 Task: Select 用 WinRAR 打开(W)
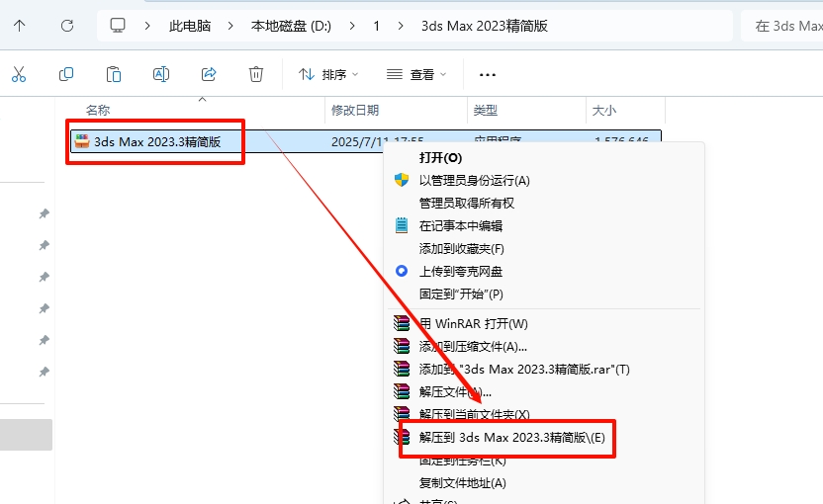pos(474,323)
